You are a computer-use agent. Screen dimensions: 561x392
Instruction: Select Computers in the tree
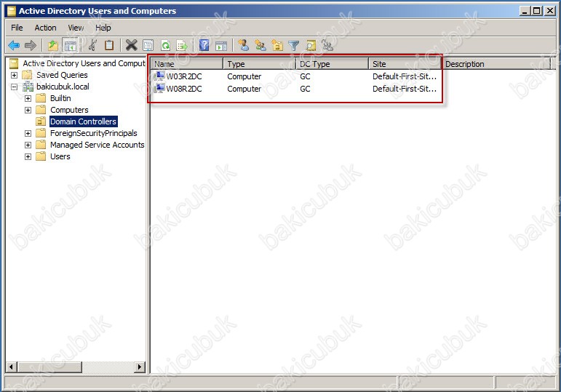point(69,110)
